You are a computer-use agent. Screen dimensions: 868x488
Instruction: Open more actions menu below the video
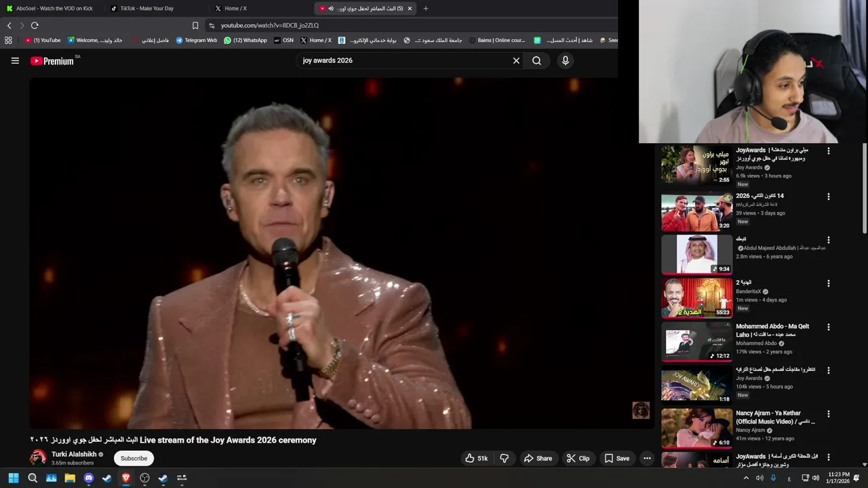point(647,458)
